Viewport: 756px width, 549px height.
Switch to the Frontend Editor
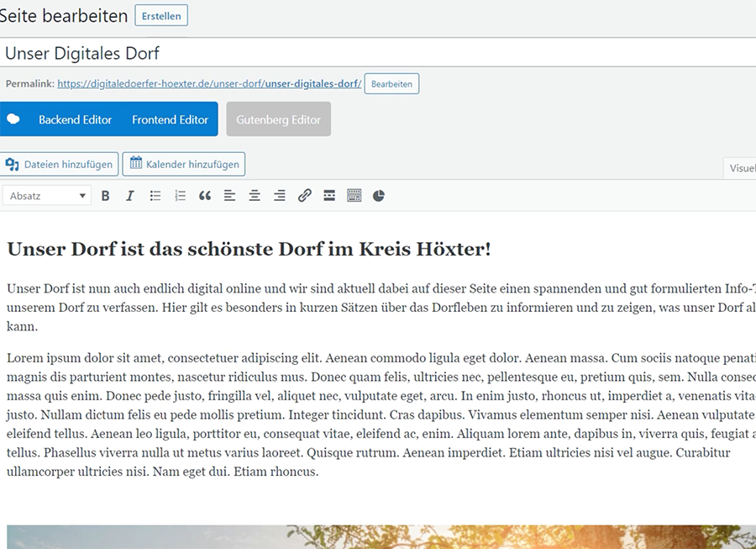tap(170, 119)
